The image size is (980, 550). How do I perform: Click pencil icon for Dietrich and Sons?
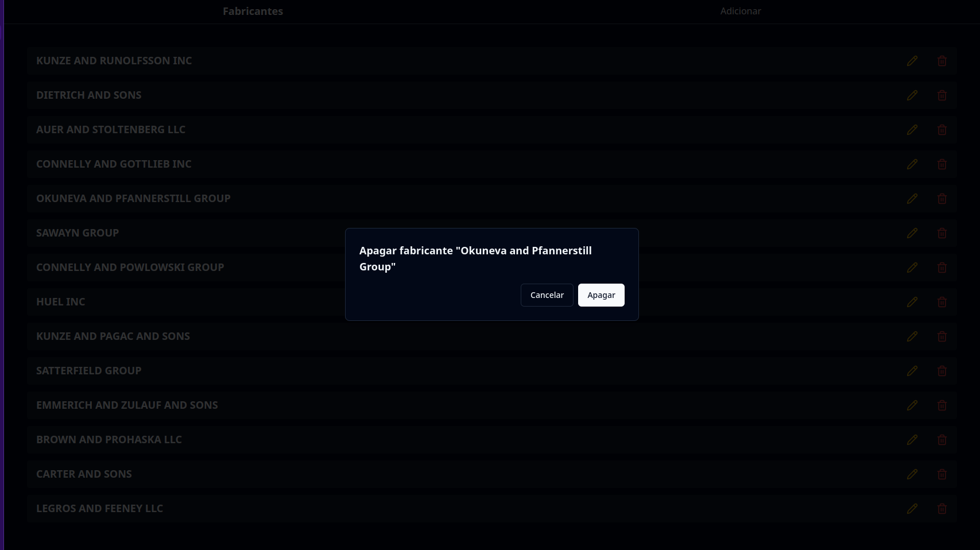click(x=912, y=95)
